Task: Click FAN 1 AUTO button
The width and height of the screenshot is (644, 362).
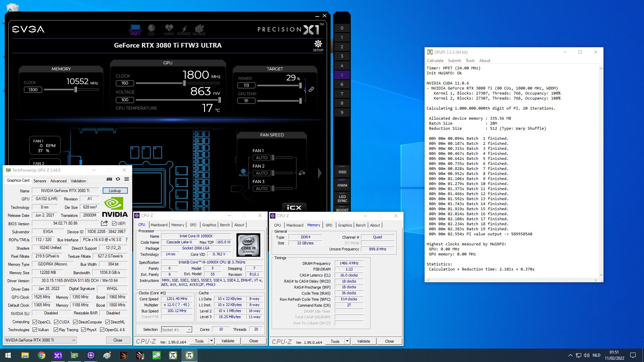Action: click(262, 158)
